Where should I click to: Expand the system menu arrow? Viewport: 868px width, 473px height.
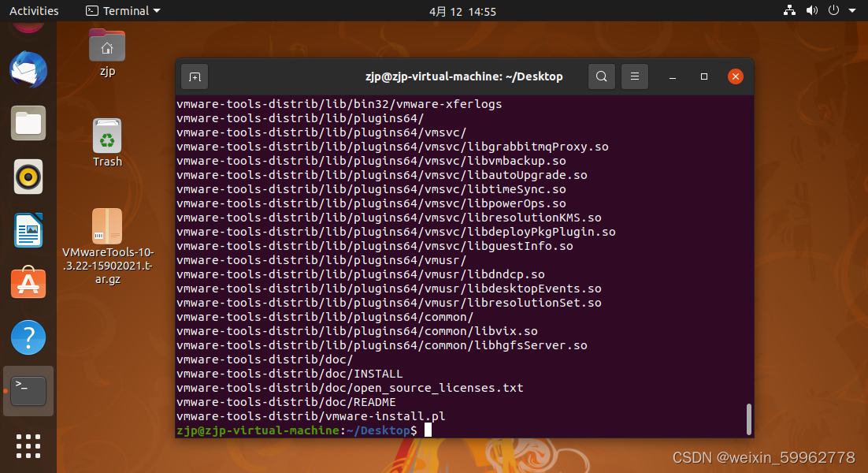(852, 10)
